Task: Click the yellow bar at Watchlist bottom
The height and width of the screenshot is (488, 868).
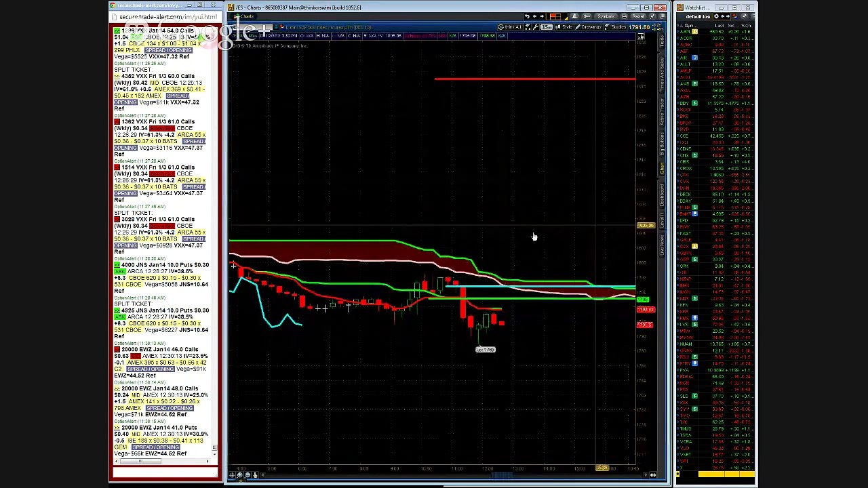Action: point(726,474)
